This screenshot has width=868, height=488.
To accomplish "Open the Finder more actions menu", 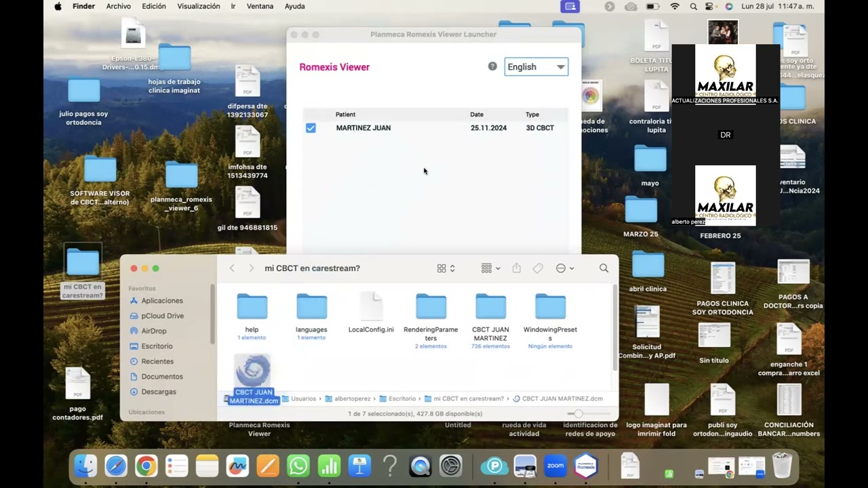I will pos(565,268).
